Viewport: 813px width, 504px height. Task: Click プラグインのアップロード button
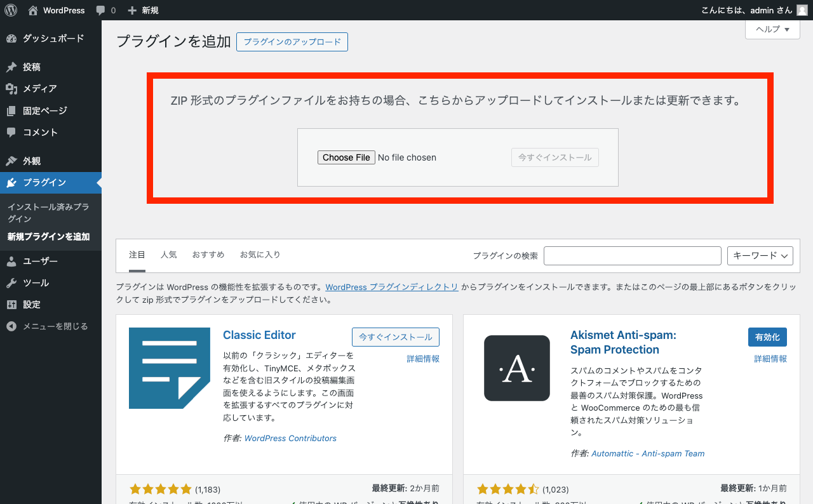[292, 42]
